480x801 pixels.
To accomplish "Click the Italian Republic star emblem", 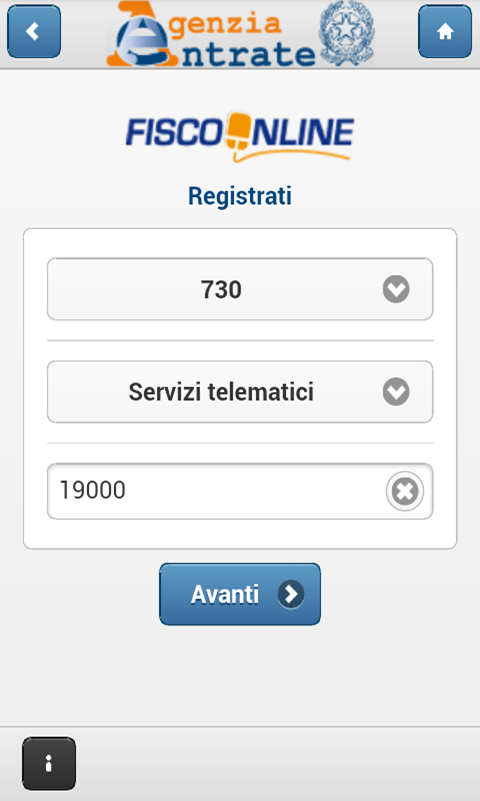I will tap(347, 33).
